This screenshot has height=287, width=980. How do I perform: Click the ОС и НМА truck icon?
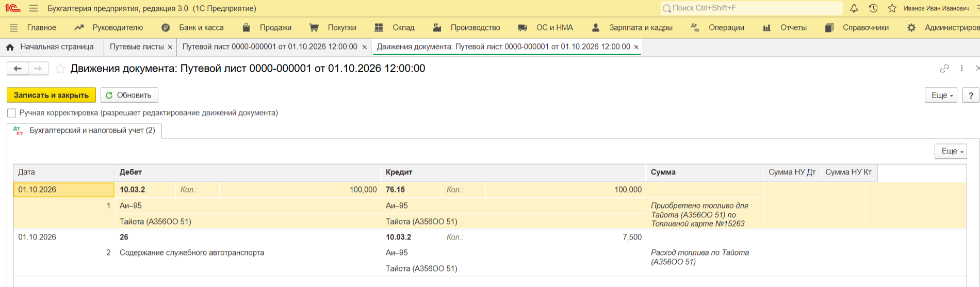click(522, 28)
